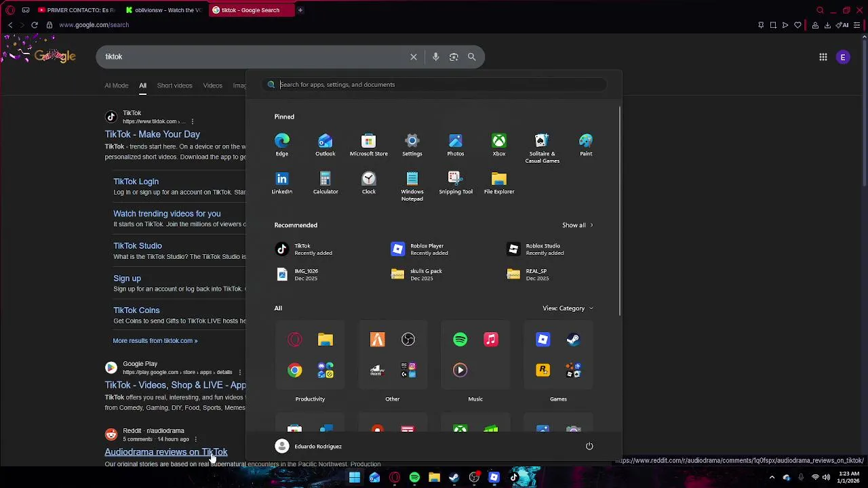Open the TikTok Login sitelink

[136, 182]
